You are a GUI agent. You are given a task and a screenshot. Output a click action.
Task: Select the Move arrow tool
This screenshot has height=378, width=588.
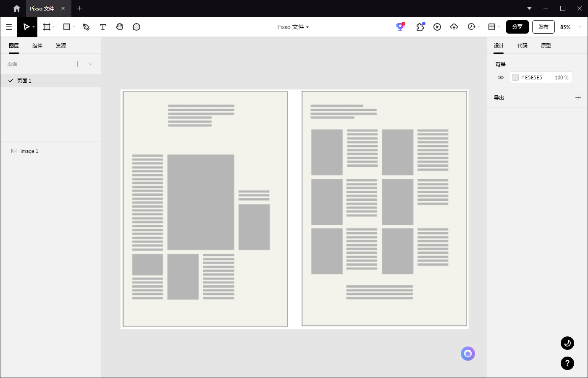pyautogui.click(x=26, y=27)
